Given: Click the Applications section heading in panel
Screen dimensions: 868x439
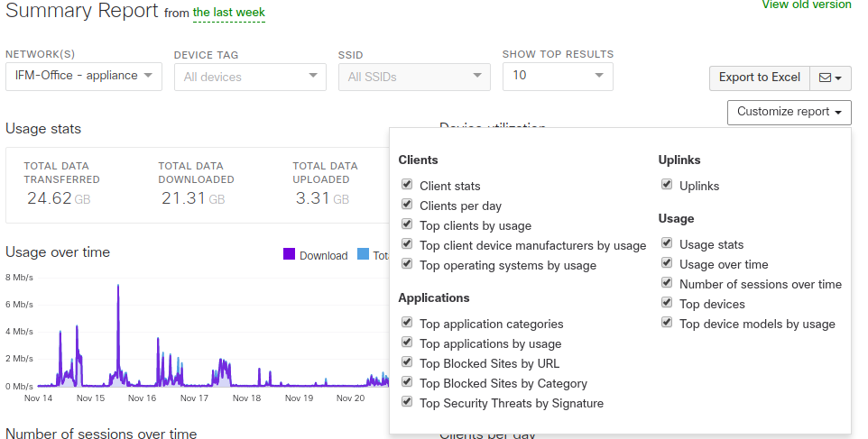Looking at the screenshot, I should pos(433,298).
